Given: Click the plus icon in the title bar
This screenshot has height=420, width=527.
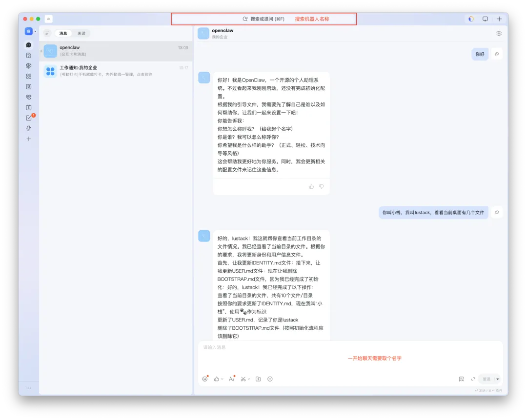Looking at the screenshot, I should pyautogui.click(x=499, y=19).
